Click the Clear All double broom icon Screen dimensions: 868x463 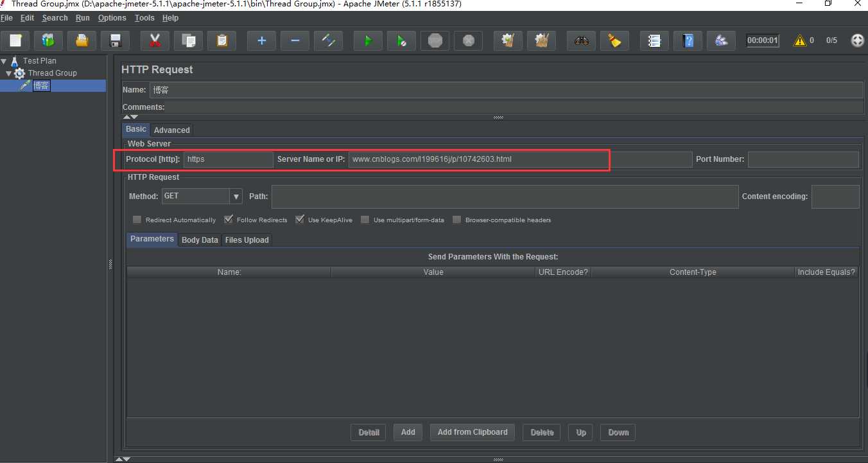coord(541,41)
